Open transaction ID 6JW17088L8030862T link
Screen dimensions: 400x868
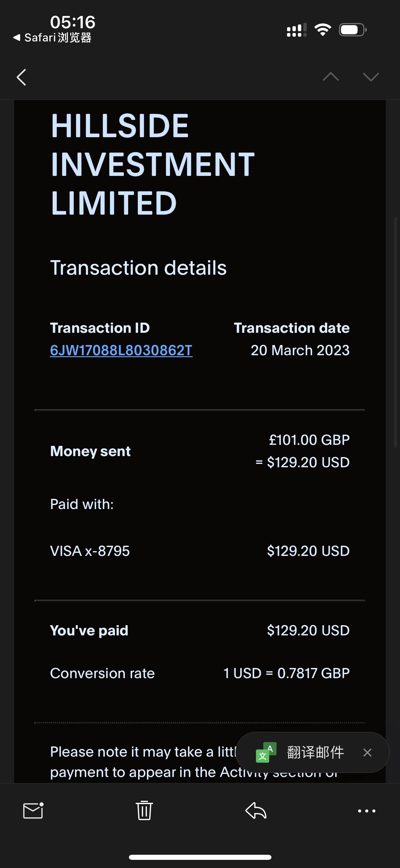click(121, 350)
